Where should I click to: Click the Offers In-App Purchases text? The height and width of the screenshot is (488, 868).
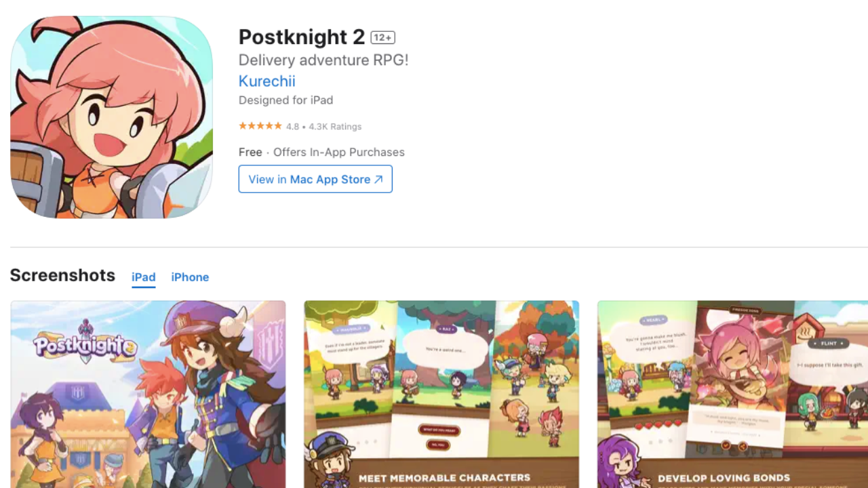339,152
